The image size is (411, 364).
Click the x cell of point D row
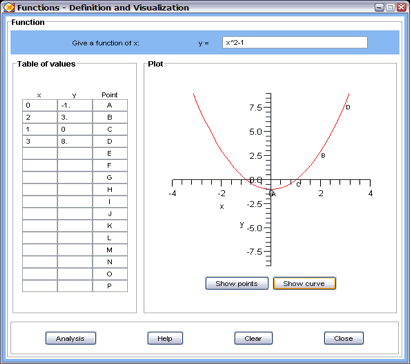[x=40, y=141]
